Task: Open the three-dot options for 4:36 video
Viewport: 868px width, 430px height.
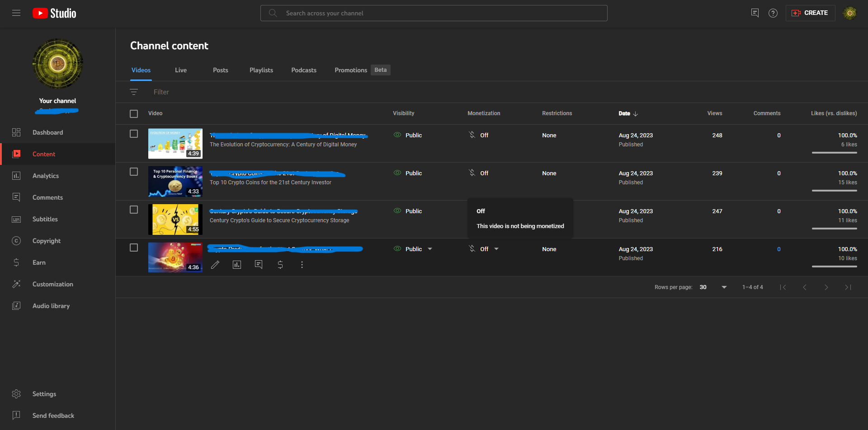Action: coord(302,265)
